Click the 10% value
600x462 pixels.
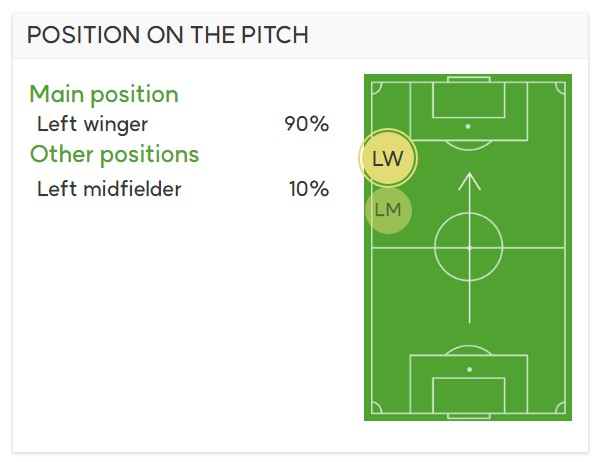click(x=309, y=189)
